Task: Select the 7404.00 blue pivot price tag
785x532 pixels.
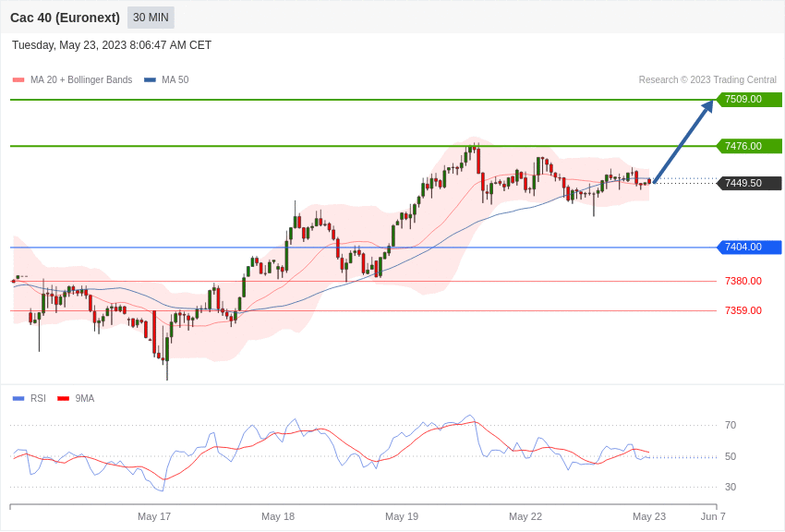Action: click(x=749, y=247)
